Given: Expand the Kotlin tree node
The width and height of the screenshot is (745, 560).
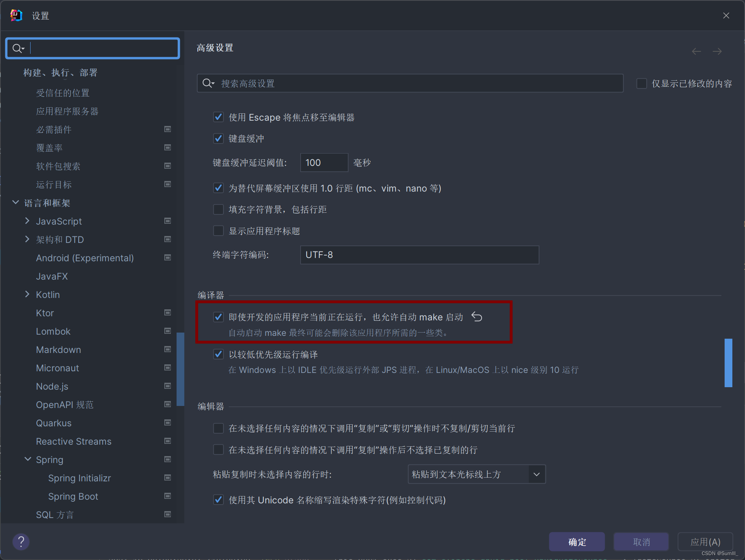Looking at the screenshot, I should [x=27, y=294].
